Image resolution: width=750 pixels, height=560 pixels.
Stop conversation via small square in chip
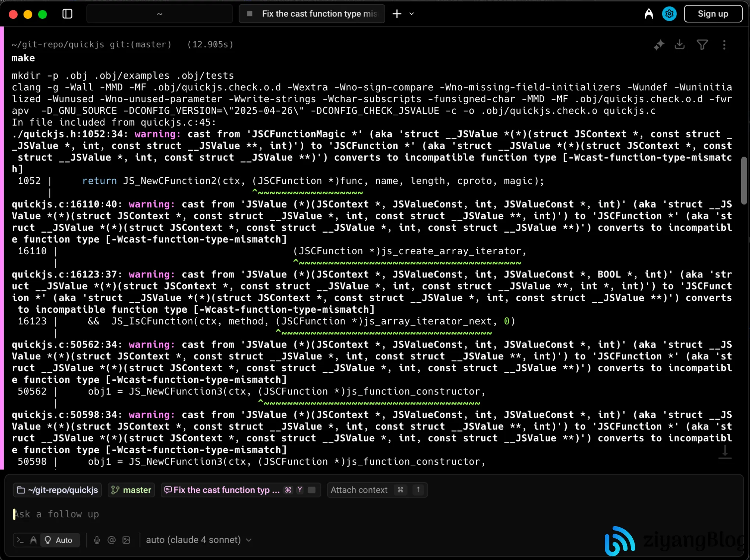point(312,490)
